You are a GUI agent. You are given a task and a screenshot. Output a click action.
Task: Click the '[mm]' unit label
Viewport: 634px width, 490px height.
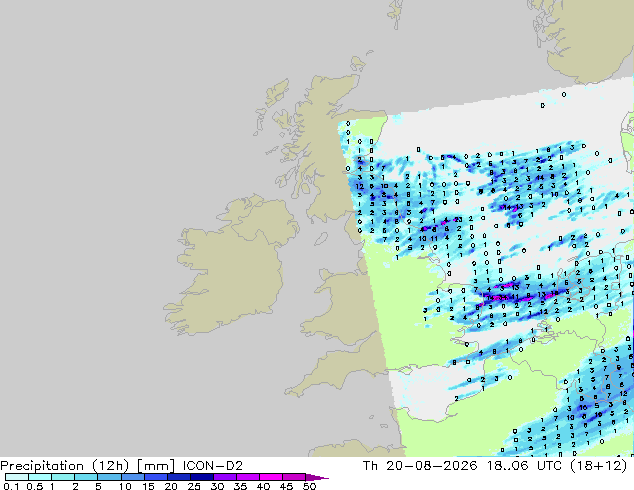[156, 466]
